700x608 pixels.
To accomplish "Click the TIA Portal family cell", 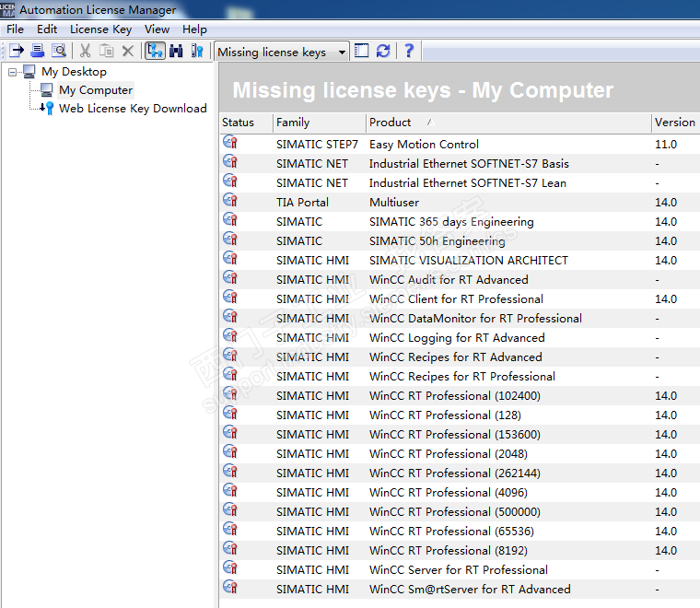I will (x=302, y=203).
